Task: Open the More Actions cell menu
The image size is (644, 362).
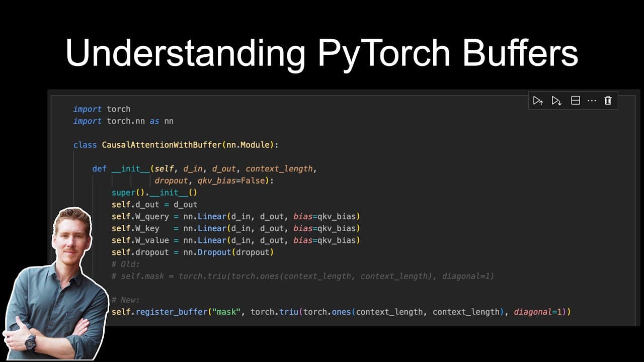Action: [x=592, y=101]
